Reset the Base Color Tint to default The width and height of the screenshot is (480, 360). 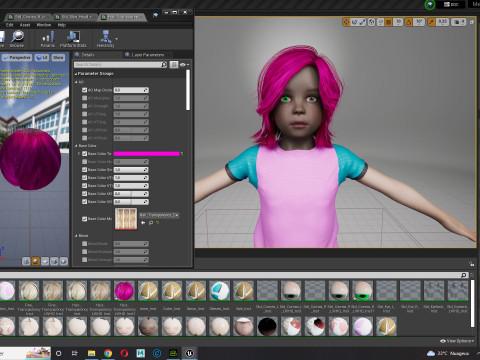pos(182,154)
